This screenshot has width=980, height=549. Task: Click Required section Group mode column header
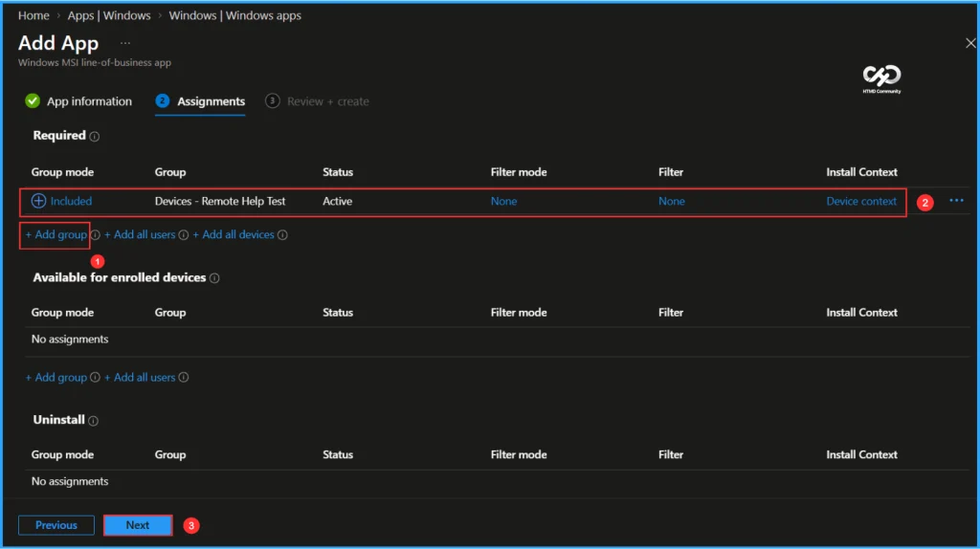(62, 172)
